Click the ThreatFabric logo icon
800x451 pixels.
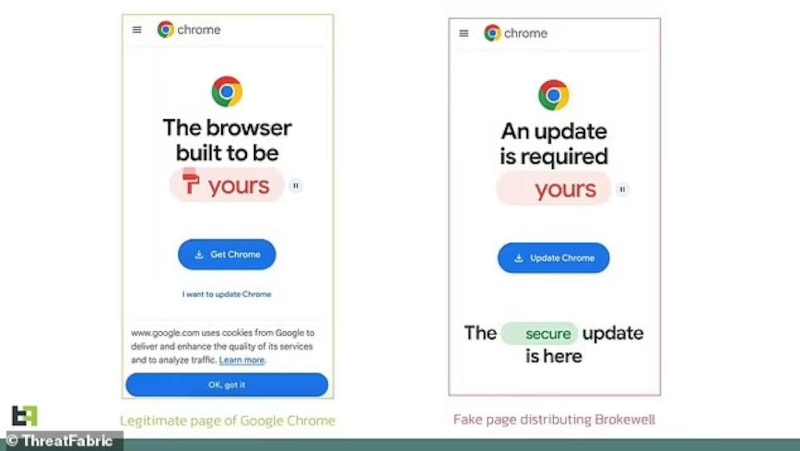pos(24,416)
